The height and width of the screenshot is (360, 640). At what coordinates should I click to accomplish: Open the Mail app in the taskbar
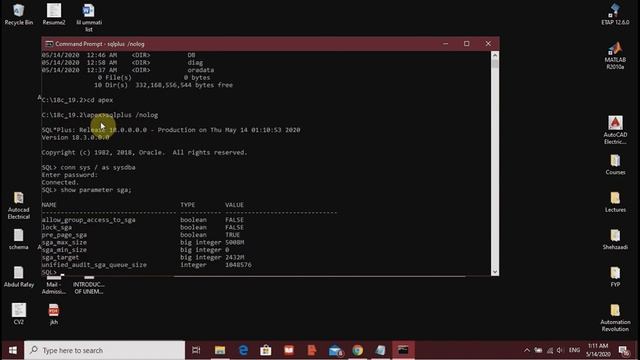click(335, 350)
